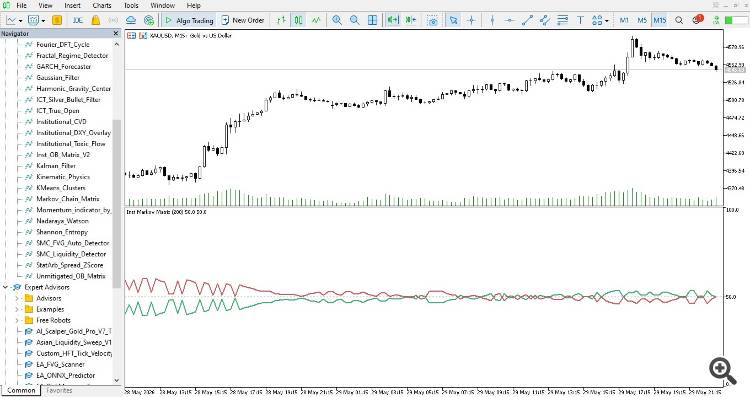Draw a horizontal line tool
Viewport: 750px width, 397px height.
(510, 21)
